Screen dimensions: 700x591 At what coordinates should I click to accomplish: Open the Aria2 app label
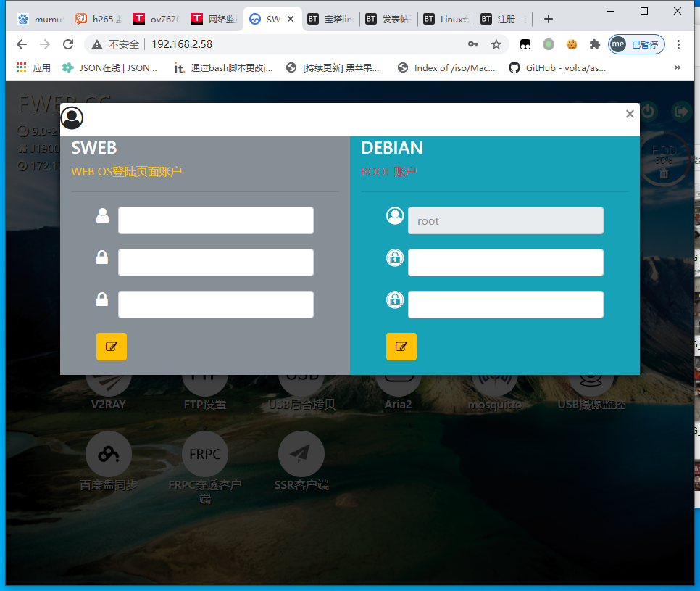pos(399,405)
